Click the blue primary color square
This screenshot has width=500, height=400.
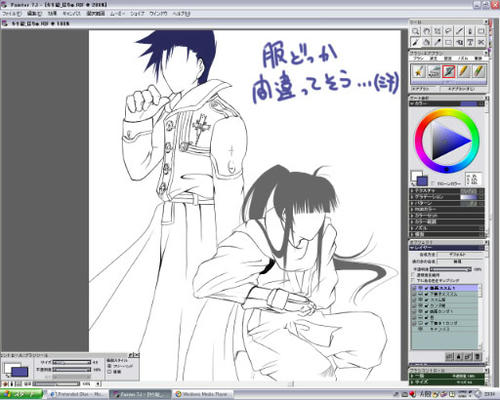coord(422,181)
